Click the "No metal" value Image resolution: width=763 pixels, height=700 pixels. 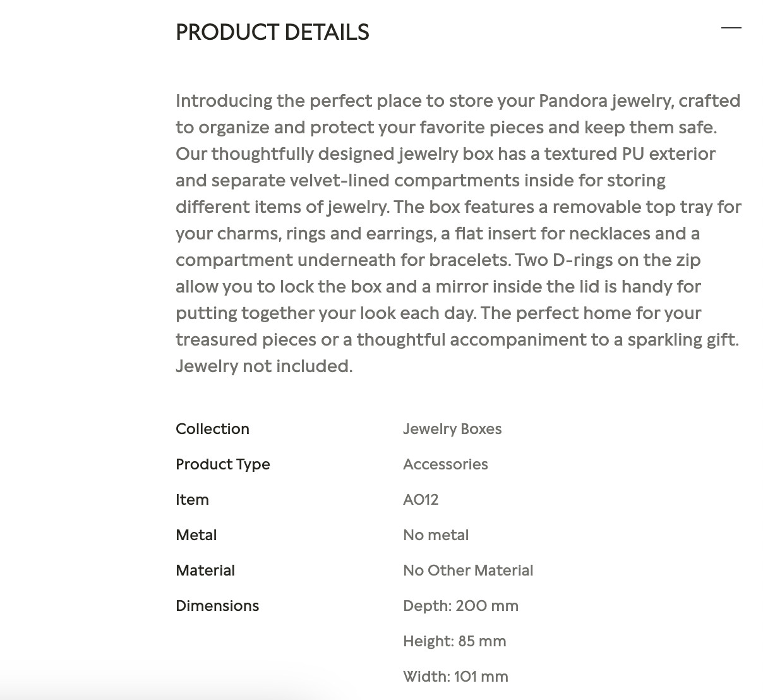point(435,535)
